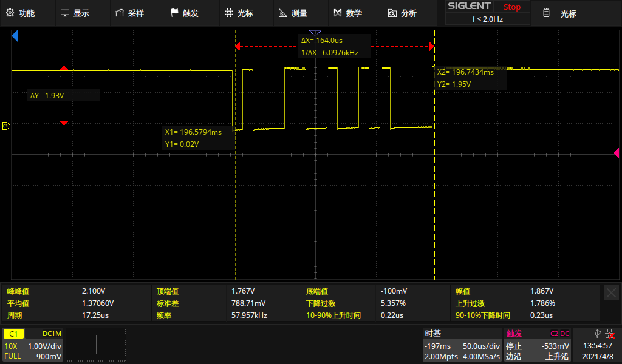Click the plus icon to add channel
The height and width of the screenshot is (364, 622).
96,345
